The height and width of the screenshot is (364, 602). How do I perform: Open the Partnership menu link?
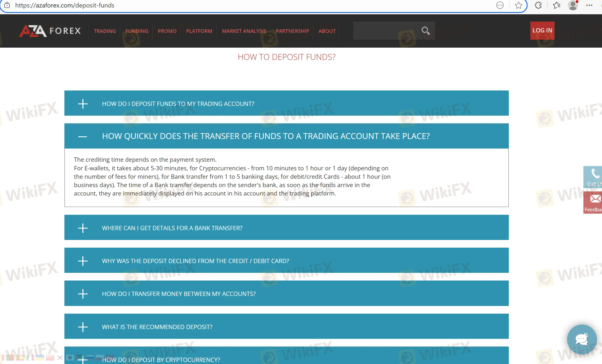click(x=292, y=31)
